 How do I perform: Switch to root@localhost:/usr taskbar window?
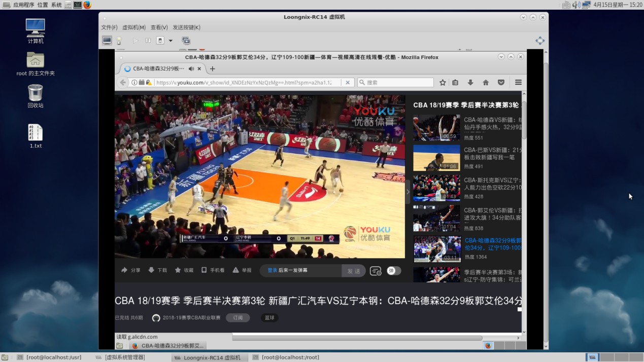[49, 357]
